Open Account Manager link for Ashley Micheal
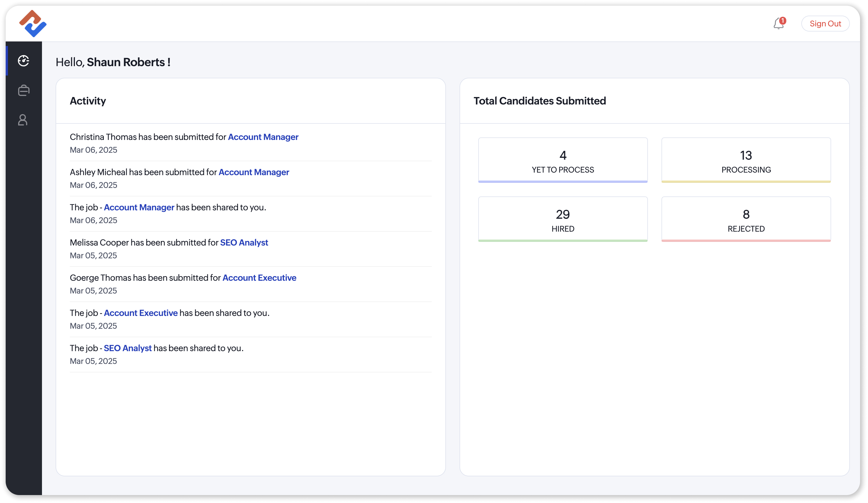This screenshot has height=503, width=868. point(254,172)
